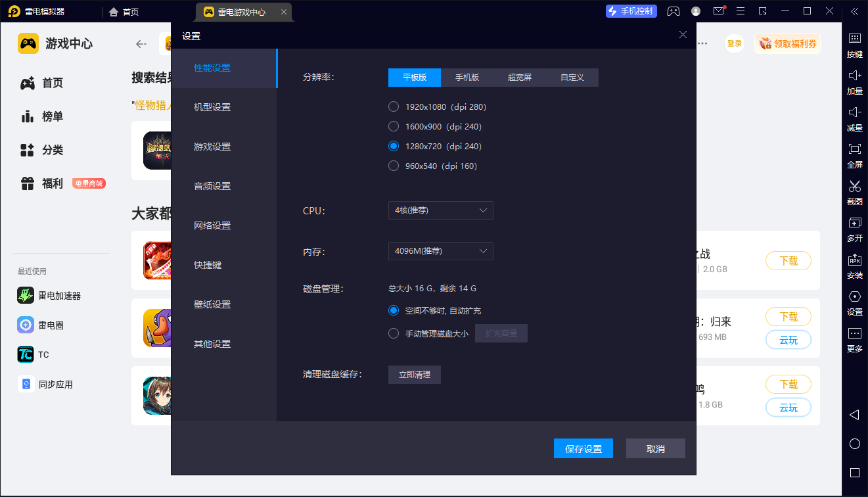Select the 自定义 resolution tab
The width and height of the screenshot is (868, 497).
[x=572, y=78]
